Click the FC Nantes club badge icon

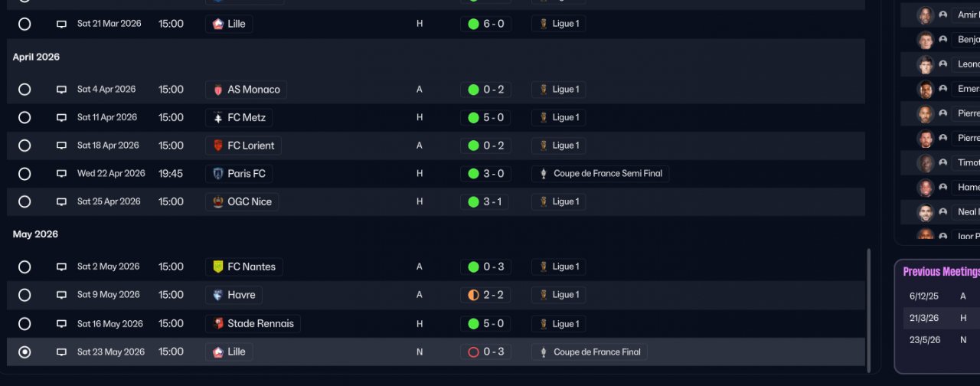pyautogui.click(x=218, y=267)
